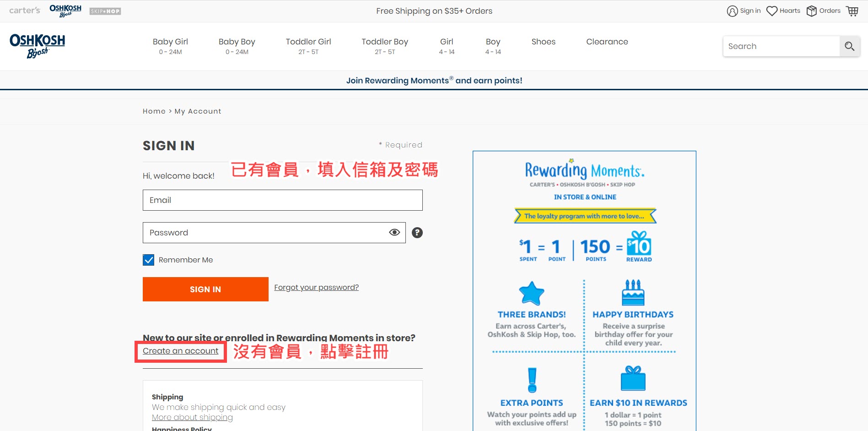Click the OshKosh B'gosh main logo
868x431 pixels.
(38, 46)
